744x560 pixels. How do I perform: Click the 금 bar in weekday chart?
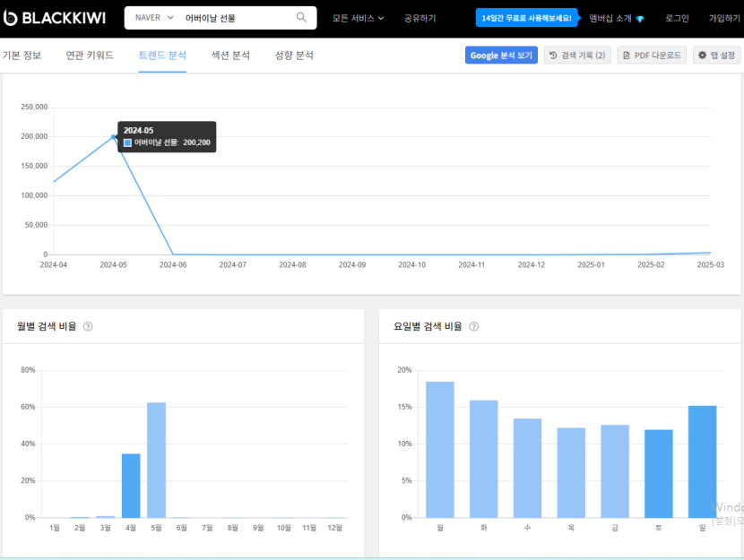pos(614,471)
